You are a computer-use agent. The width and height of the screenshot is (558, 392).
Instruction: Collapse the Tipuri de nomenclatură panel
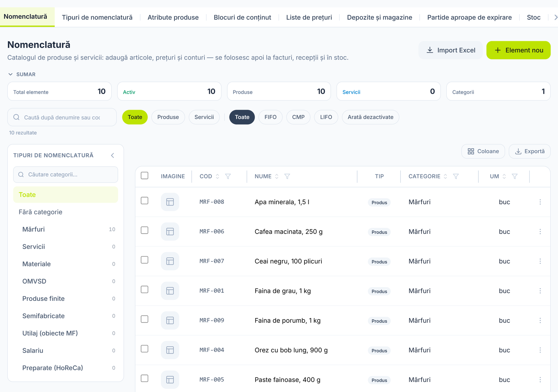tap(113, 155)
